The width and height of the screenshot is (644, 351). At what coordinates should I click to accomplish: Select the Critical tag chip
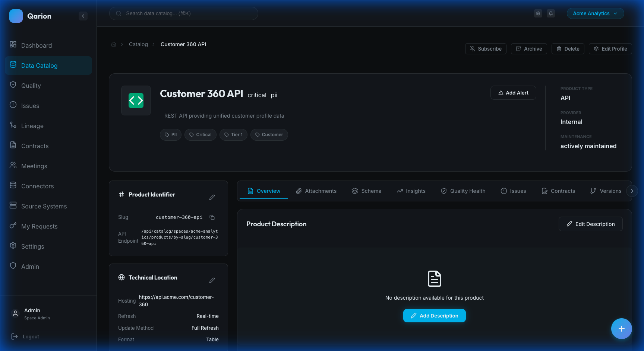pos(201,135)
